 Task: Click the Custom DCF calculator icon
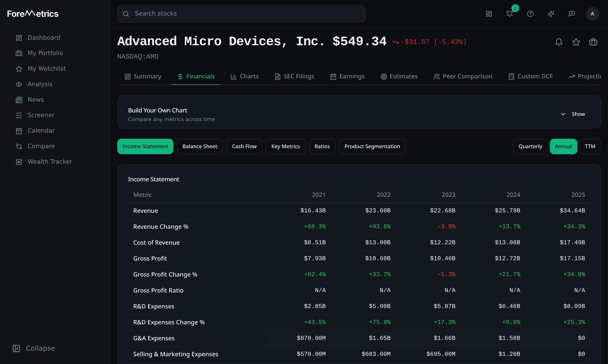(x=511, y=77)
